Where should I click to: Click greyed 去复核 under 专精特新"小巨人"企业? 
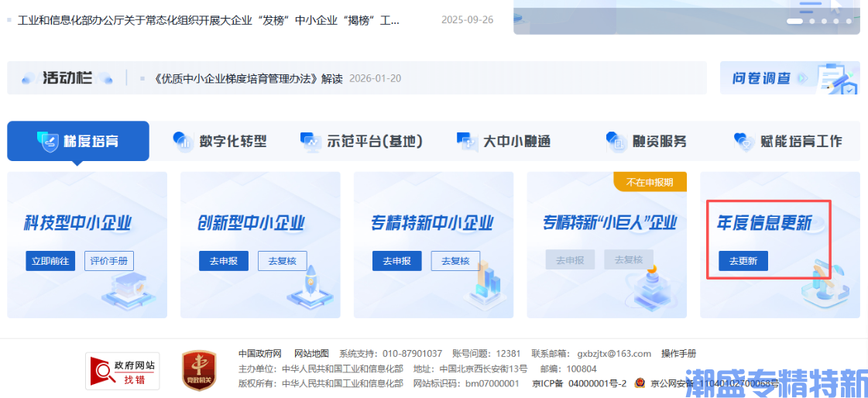pyautogui.click(x=628, y=259)
